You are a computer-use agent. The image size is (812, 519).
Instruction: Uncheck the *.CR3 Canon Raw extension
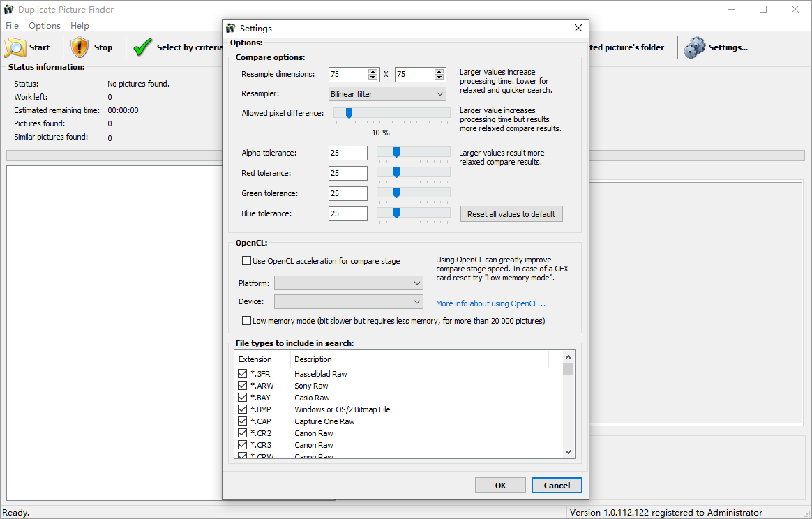[242, 445]
